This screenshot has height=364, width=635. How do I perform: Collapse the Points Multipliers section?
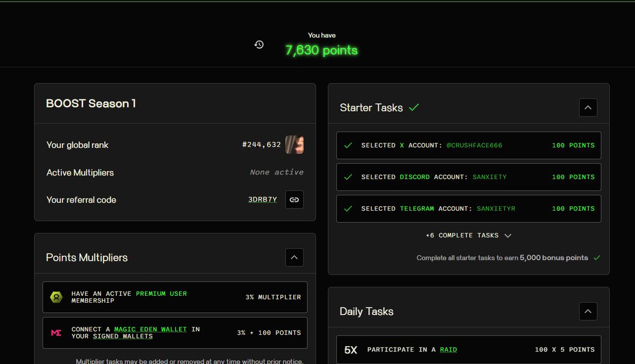pos(295,258)
